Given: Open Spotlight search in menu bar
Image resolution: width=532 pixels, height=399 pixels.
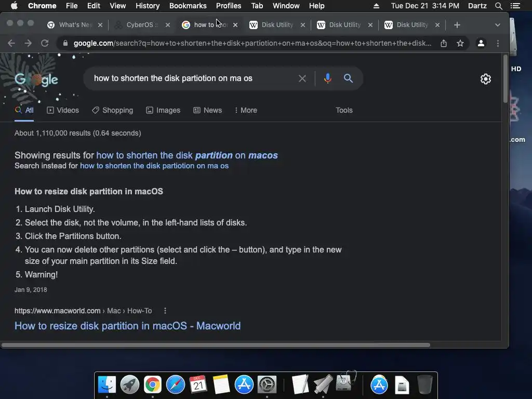Looking at the screenshot, I should [x=498, y=6].
